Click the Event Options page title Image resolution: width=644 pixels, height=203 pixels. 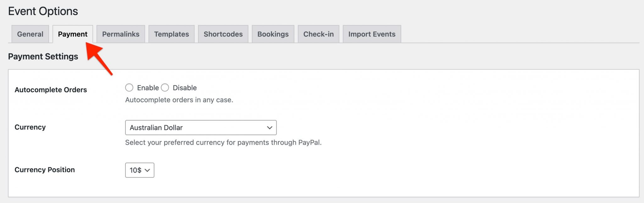(43, 11)
